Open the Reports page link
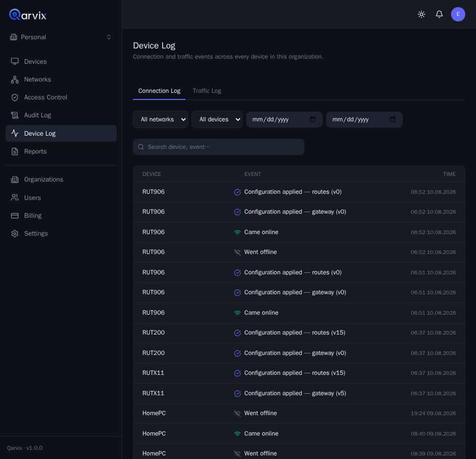 pyautogui.click(x=61, y=151)
